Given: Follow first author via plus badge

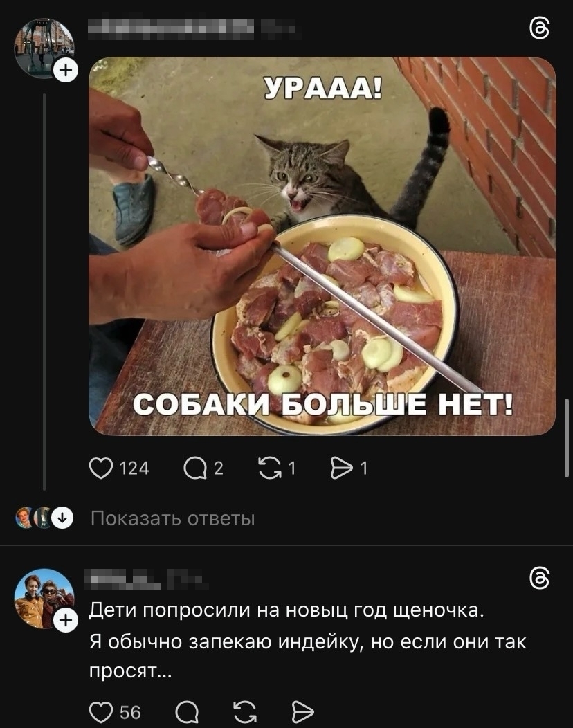Looking at the screenshot, I should tap(66, 71).
